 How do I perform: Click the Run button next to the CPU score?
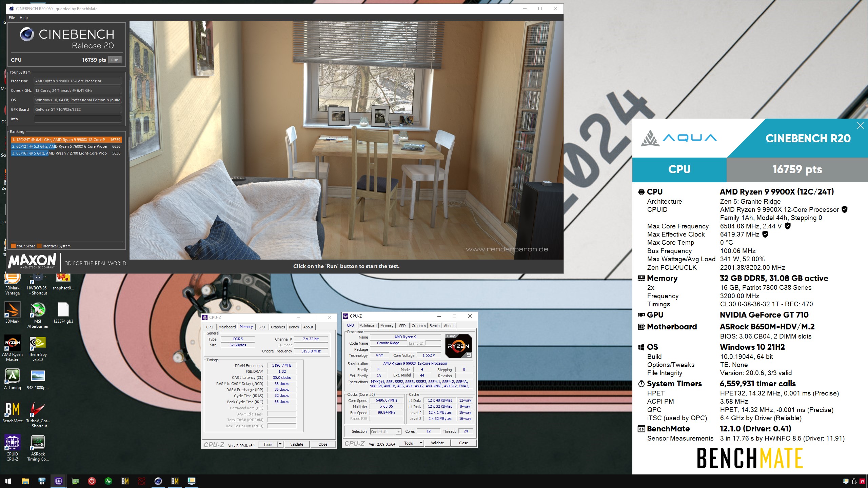(115, 60)
